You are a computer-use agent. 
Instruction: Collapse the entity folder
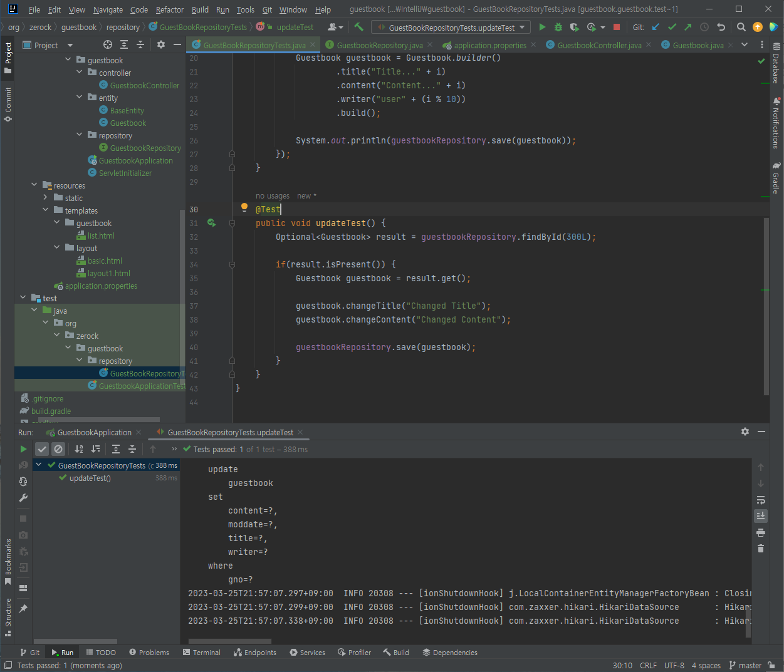click(80, 98)
